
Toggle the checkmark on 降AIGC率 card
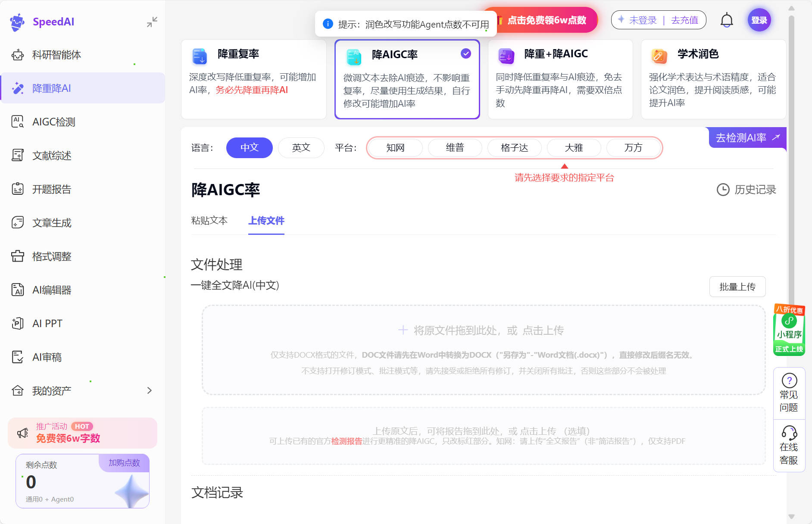tap(466, 53)
